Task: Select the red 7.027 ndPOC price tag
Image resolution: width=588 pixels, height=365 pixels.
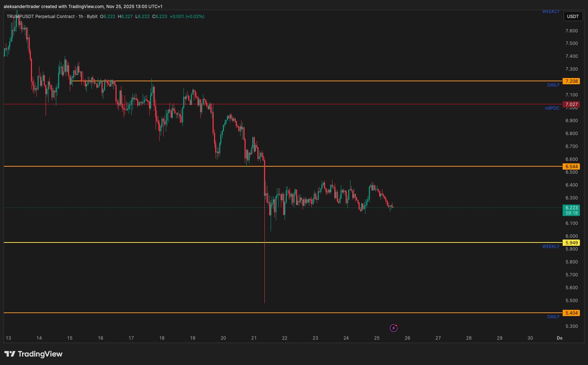Action: 571,104
